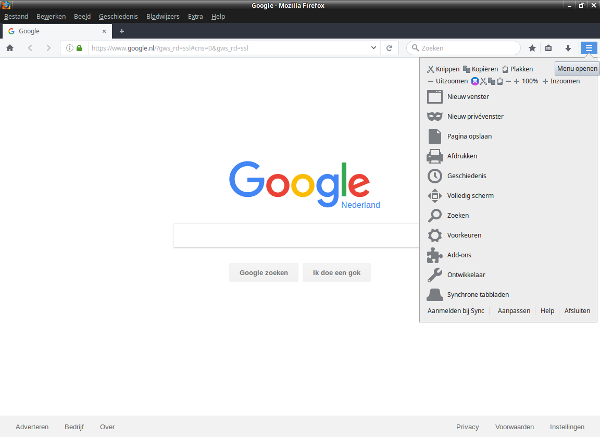
Task: Show site information icon in address bar
Action: [x=69, y=48]
